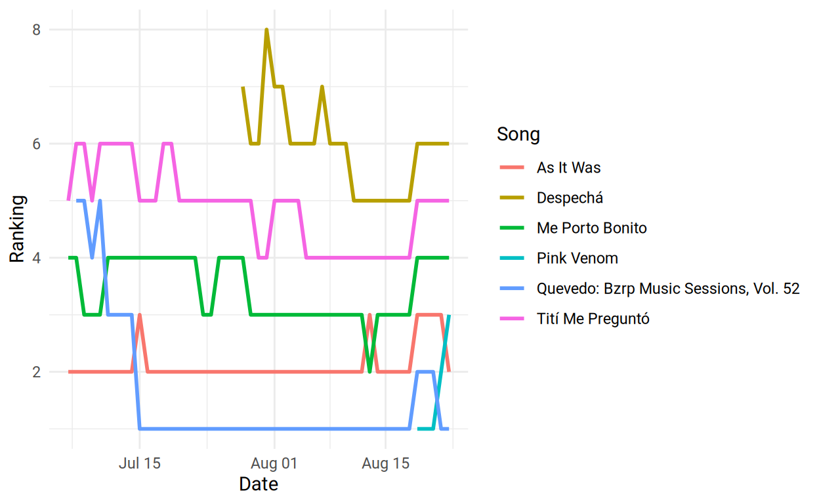Click the "Aug 01" x-axis tick label
This screenshot has width=819, height=504.
pos(274,464)
